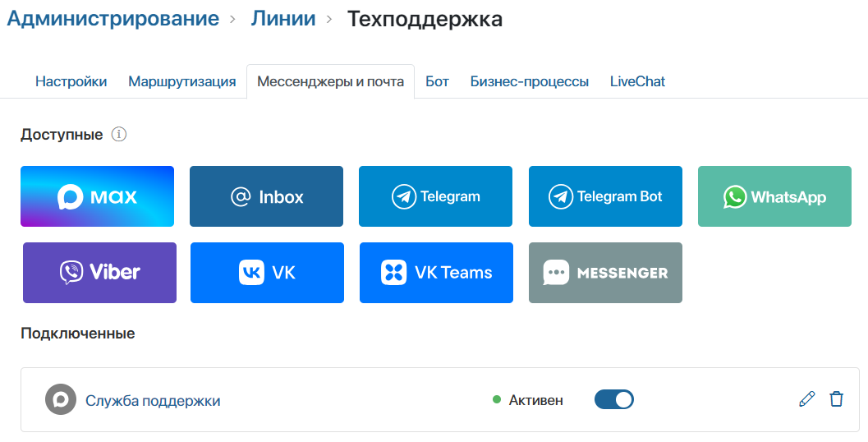The width and height of the screenshot is (868, 442).
Task: Select the WhatsApp tile
Action: tap(774, 196)
